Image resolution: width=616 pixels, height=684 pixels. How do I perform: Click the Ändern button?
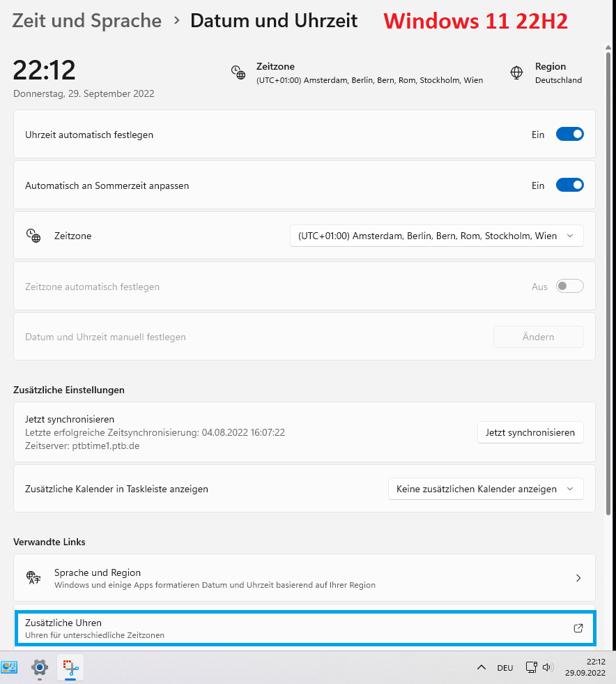point(539,337)
